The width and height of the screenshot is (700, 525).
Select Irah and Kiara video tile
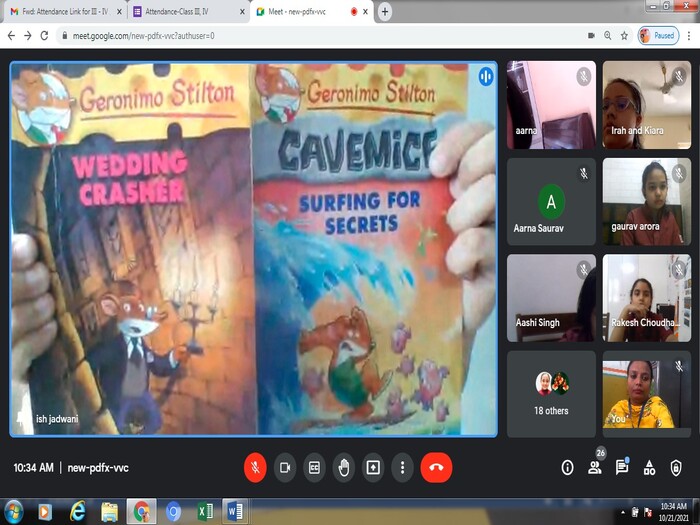[x=647, y=105]
